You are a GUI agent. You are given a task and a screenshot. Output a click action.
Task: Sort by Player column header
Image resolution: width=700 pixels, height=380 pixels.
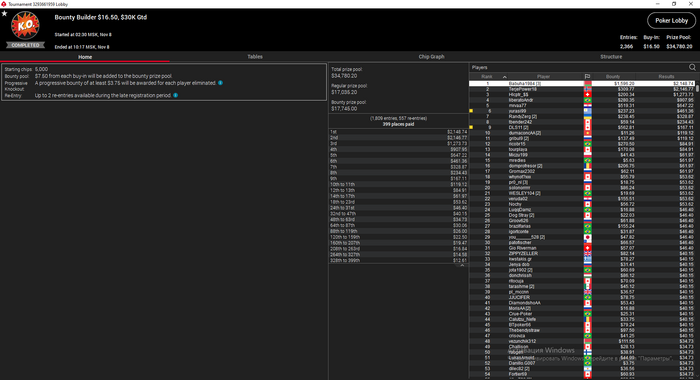(x=543, y=77)
